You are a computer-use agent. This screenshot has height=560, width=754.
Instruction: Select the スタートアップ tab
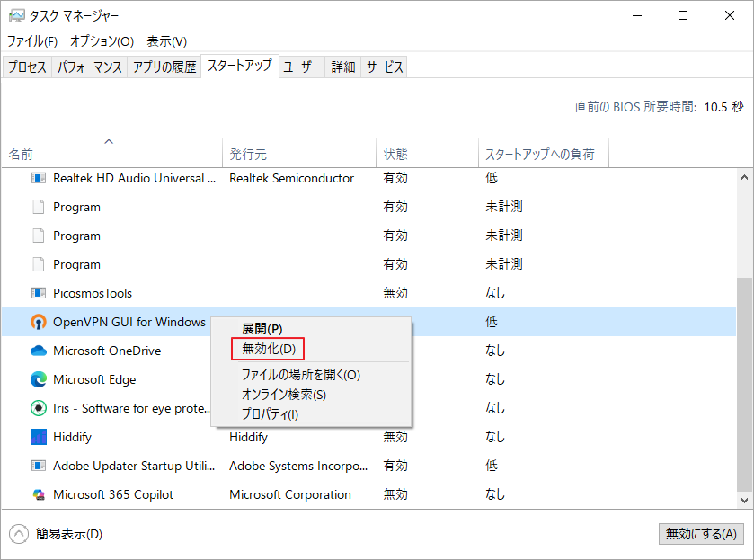(x=240, y=66)
